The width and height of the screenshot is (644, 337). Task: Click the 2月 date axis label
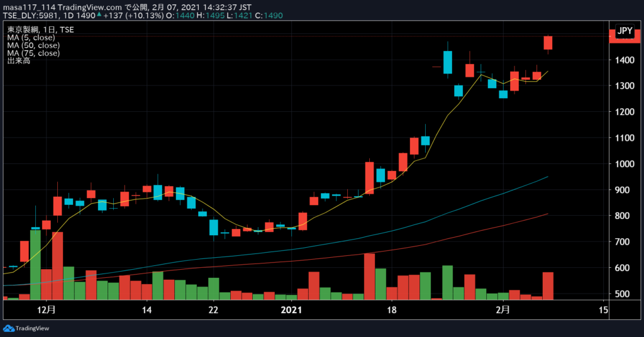(x=502, y=310)
